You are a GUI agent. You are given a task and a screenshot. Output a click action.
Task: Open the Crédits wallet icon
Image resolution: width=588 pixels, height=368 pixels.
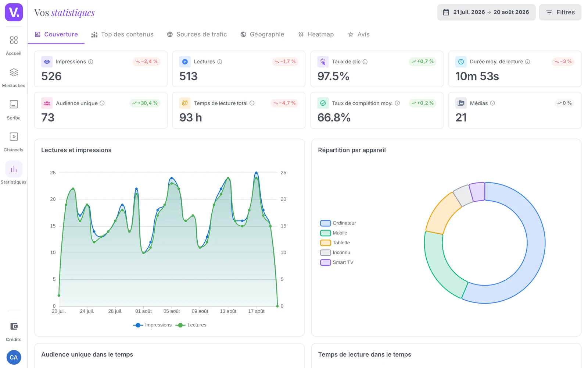[x=14, y=326]
